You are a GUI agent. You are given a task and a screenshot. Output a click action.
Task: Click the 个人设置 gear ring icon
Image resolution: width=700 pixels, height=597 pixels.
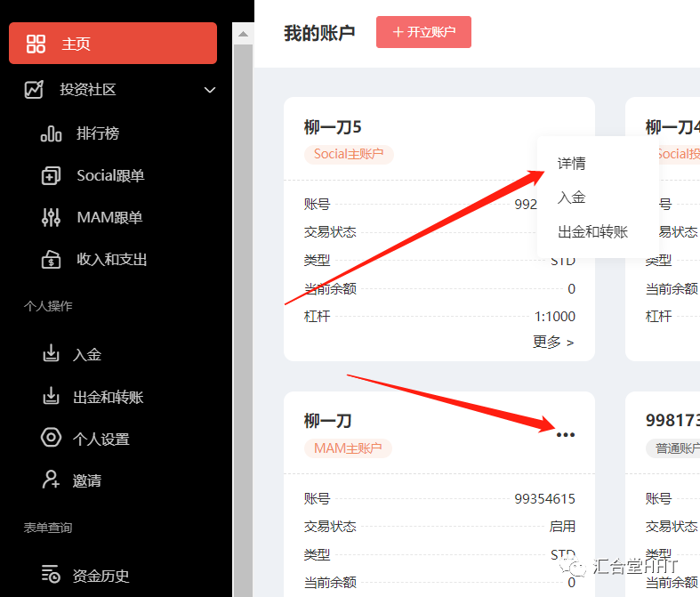(51, 437)
